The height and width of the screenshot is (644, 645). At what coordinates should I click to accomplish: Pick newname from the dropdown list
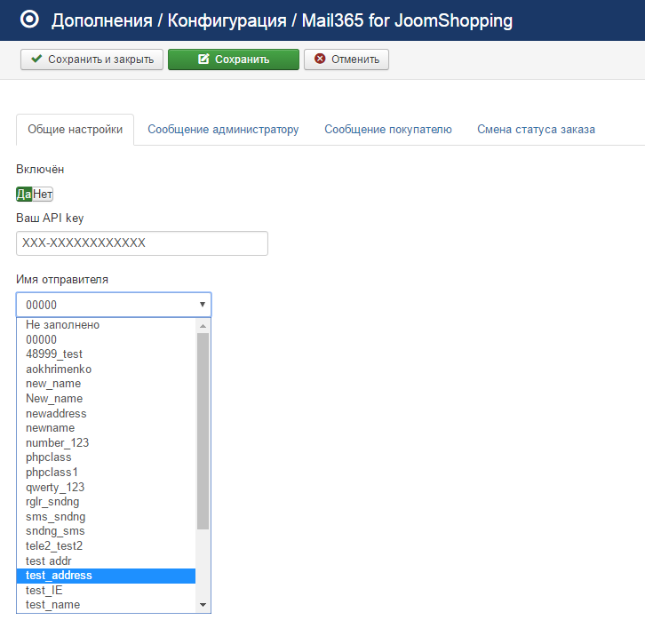(106, 428)
